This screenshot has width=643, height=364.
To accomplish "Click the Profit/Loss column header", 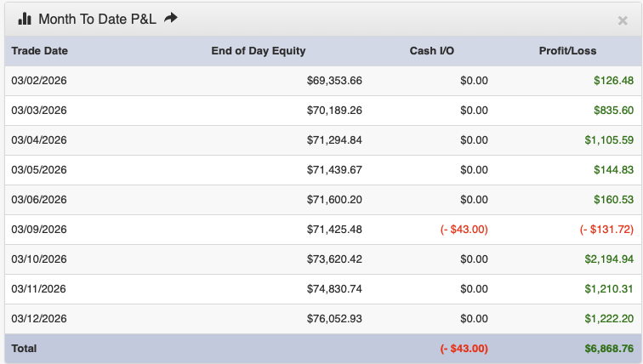I will [x=567, y=51].
